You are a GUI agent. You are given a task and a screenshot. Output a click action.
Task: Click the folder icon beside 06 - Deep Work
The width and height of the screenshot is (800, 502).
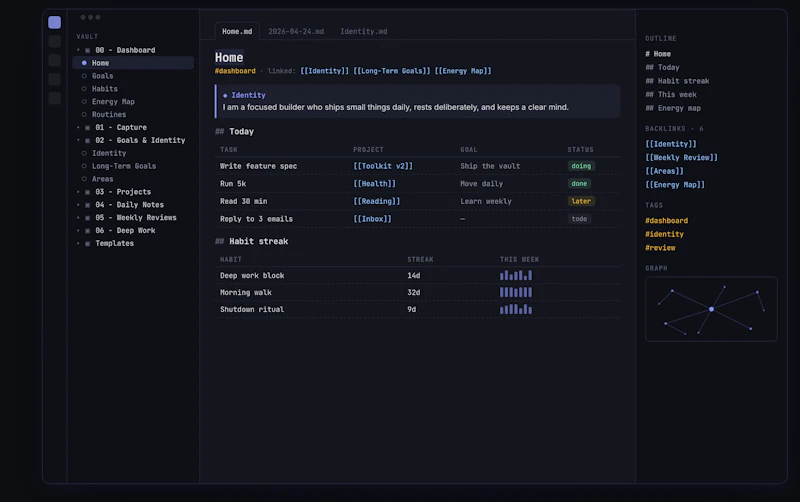tap(87, 231)
